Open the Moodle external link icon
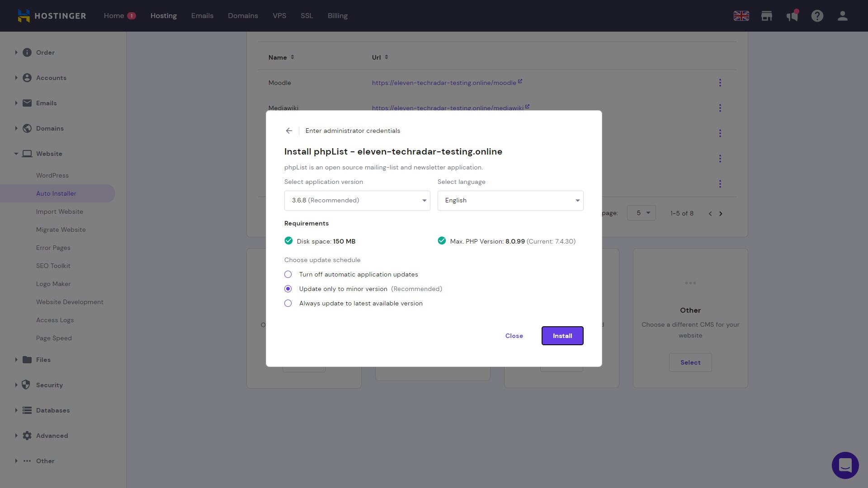The width and height of the screenshot is (868, 488). 520,81
